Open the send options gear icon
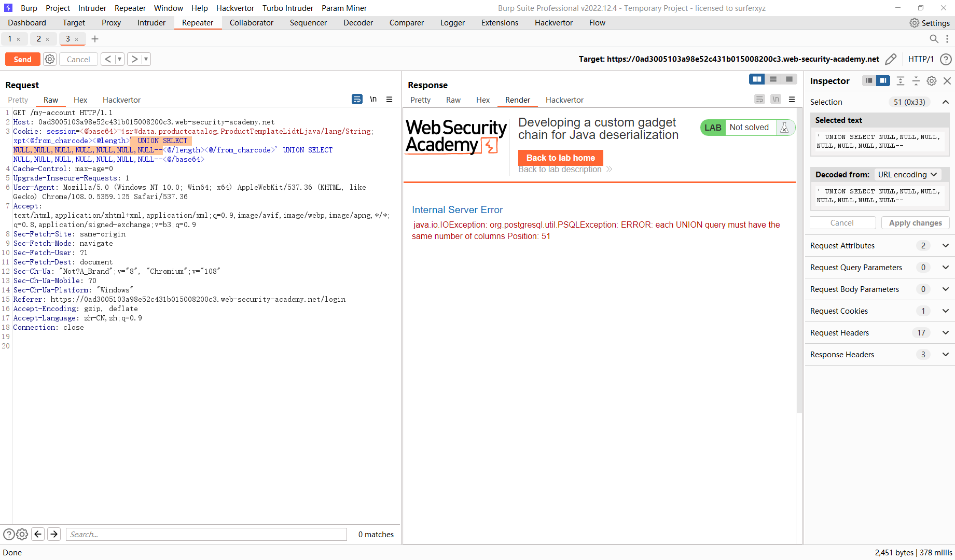This screenshot has height=560, width=955. tap(50, 59)
